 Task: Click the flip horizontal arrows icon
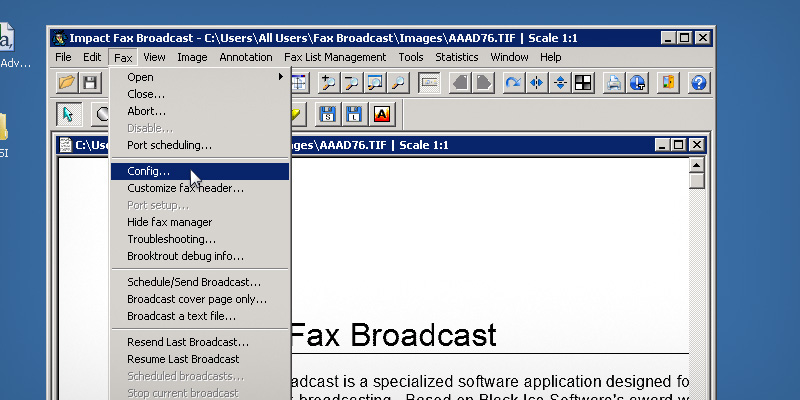[536, 83]
